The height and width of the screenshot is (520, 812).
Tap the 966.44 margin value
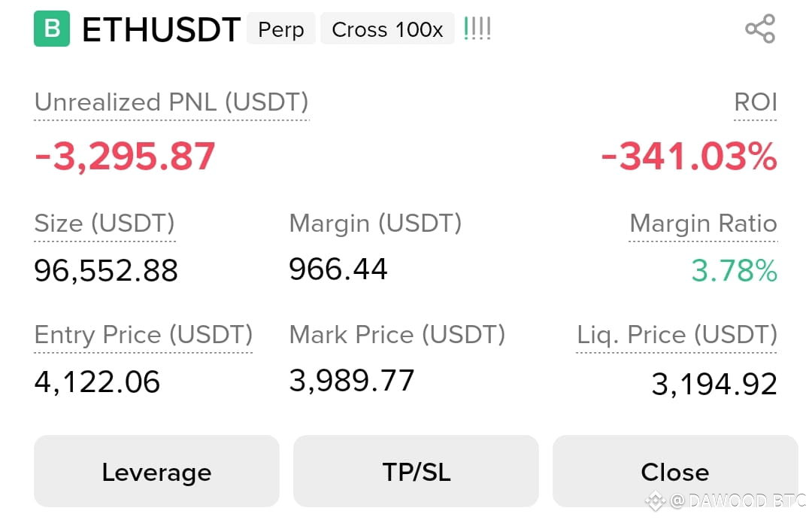[338, 269]
